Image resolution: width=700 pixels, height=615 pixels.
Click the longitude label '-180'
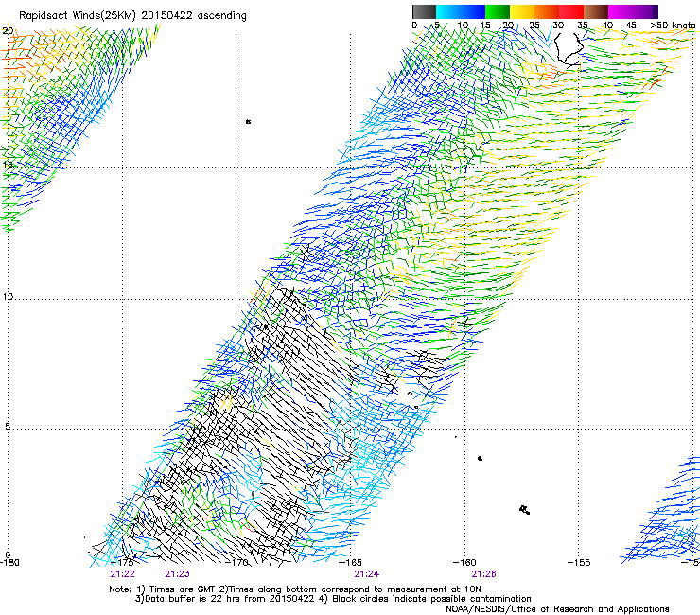(9, 563)
